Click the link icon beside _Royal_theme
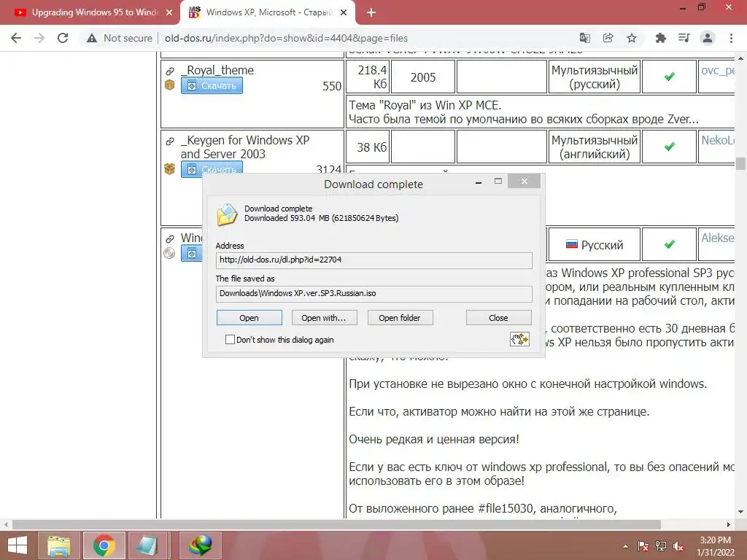 (x=169, y=71)
